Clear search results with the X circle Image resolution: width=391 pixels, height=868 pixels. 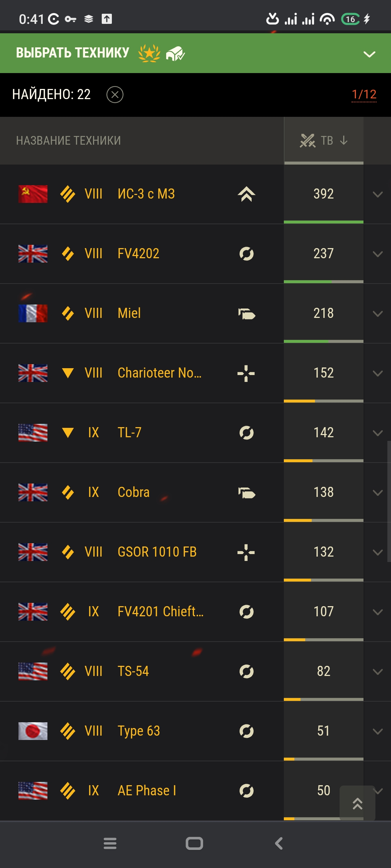[115, 95]
